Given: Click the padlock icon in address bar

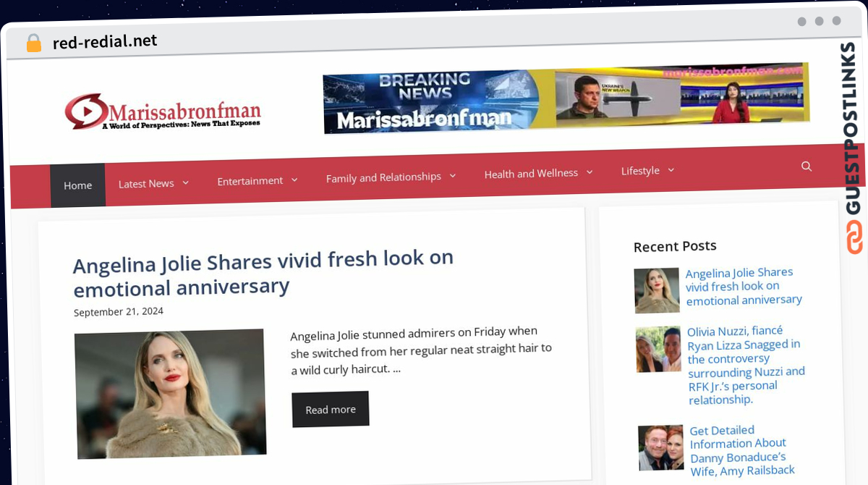Looking at the screenshot, I should pyautogui.click(x=33, y=43).
